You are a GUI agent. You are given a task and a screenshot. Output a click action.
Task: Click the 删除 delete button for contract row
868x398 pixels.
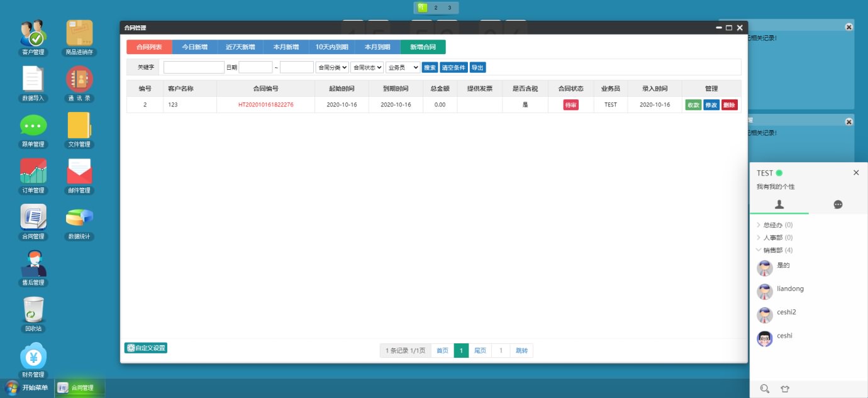click(729, 105)
